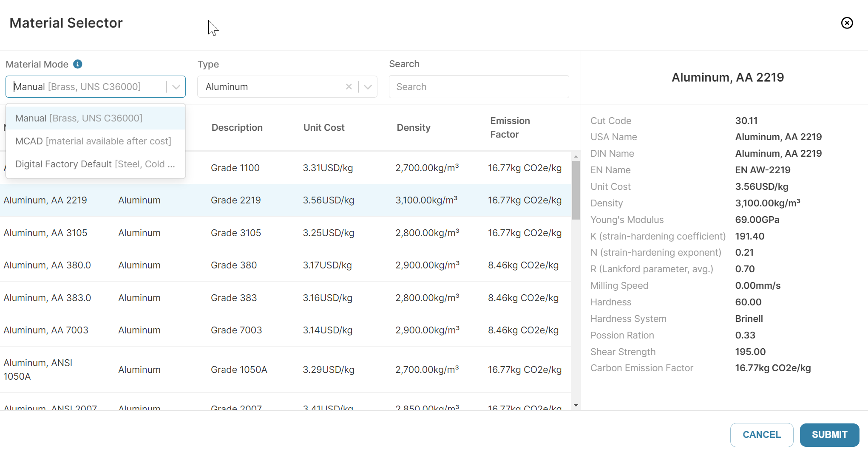Expand the Type dropdown chevron
The width and height of the screenshot is (868, 454).
368,87
